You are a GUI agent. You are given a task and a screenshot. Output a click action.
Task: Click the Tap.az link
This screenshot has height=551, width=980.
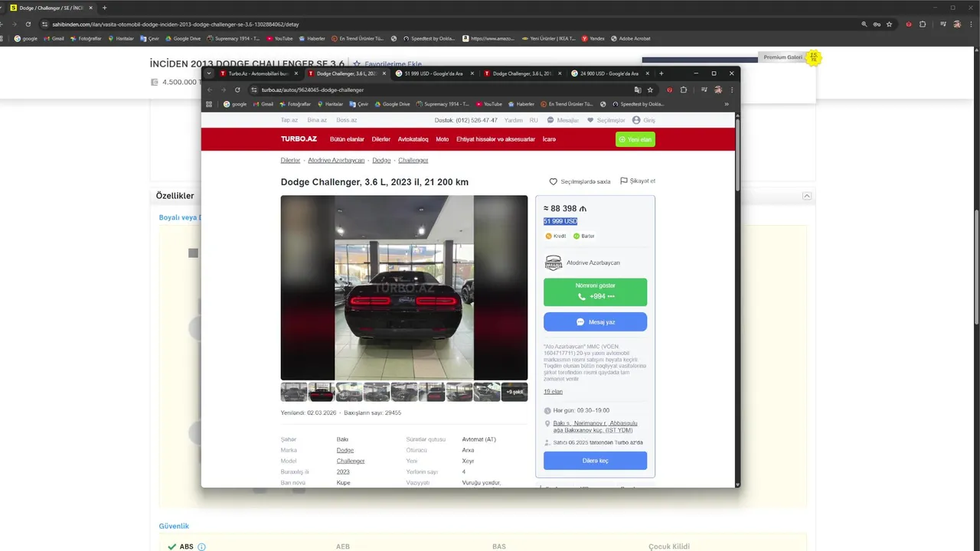pos(289,120)
